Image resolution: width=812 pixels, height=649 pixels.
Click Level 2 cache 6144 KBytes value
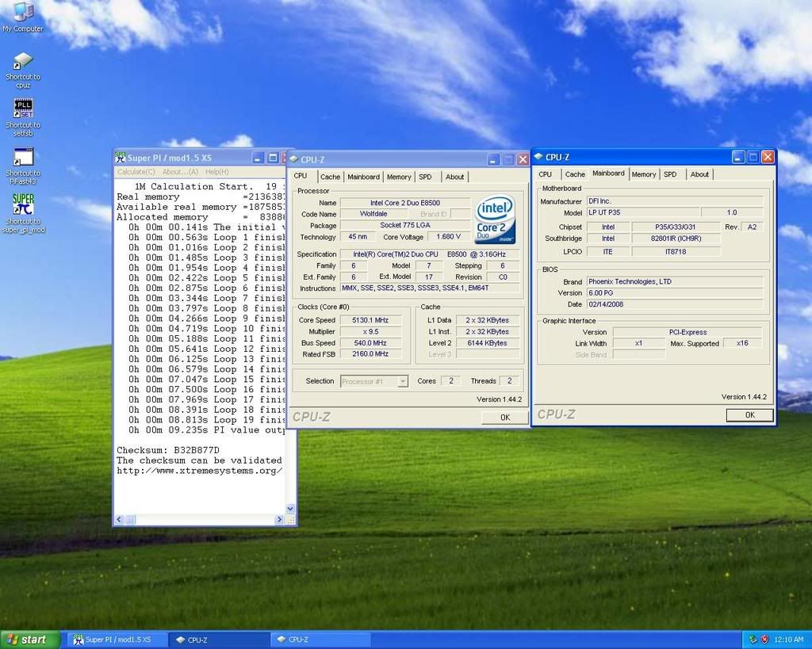point(488,343)
